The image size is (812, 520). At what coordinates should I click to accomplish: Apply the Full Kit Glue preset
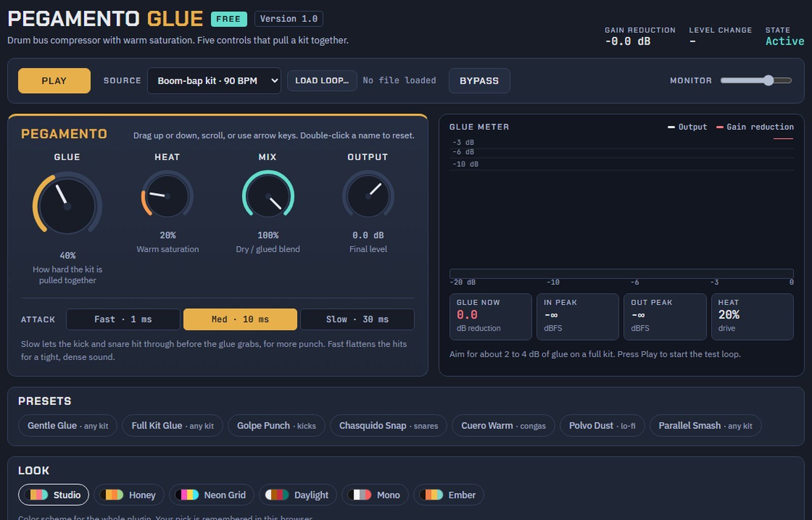[173, 426]
